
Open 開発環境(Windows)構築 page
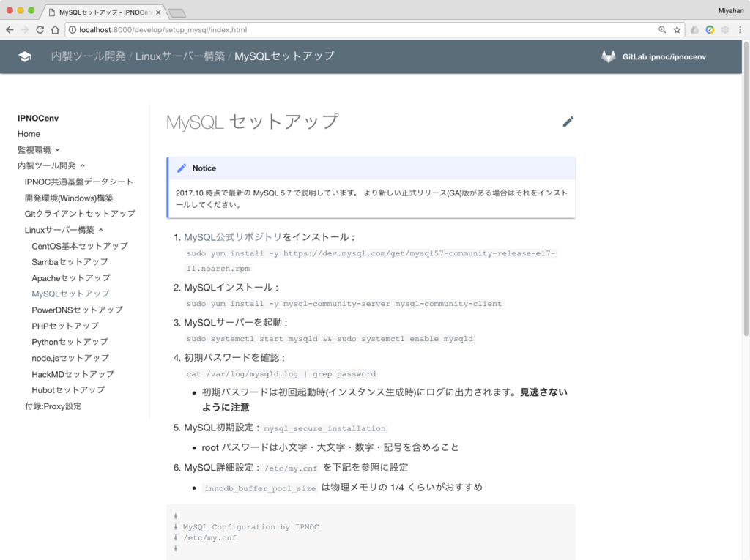(x=69, y=198)
